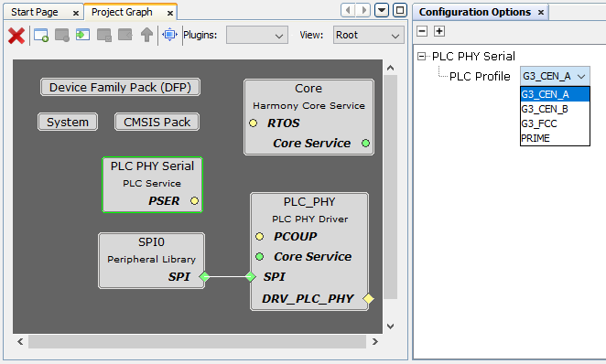Select the CMSIS Pack component block
The width and height of the screenshot is (606, 364).
point(157,122)
